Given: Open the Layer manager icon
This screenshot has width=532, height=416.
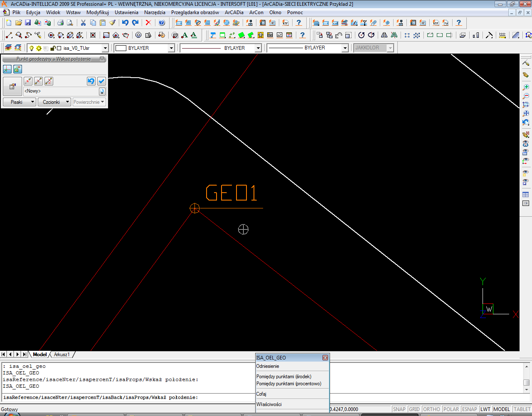Looking at the screenshot, I should (x=8, y=48).
